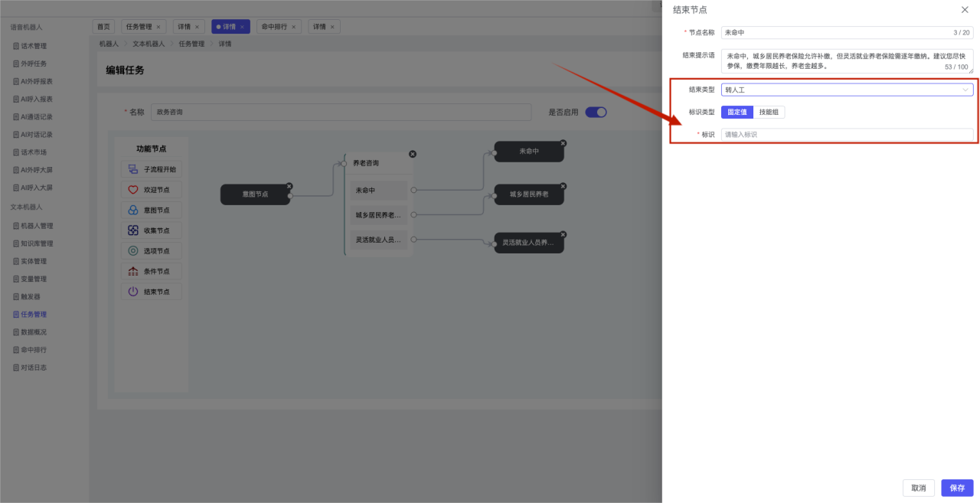Select the 条件节点 icon

point(133,271)
